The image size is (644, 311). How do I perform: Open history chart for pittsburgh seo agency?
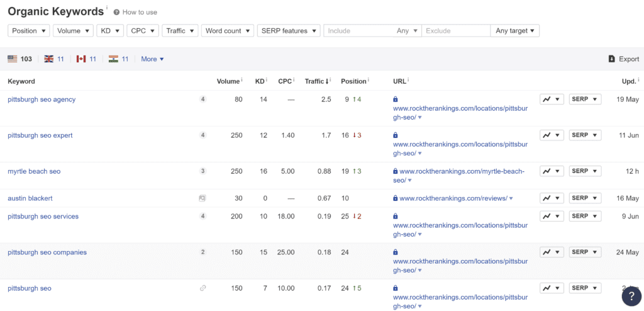click(551, 99)
